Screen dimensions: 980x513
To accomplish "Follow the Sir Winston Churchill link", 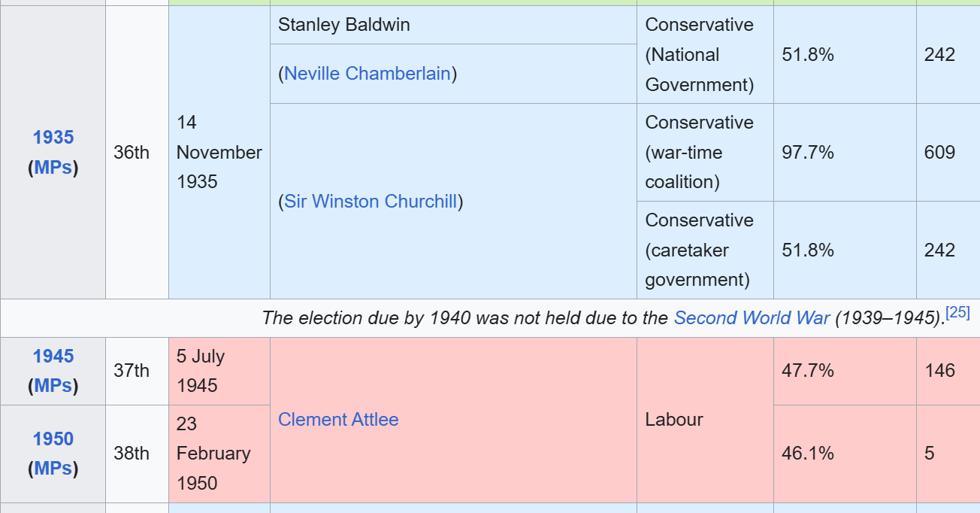I will click(371, 202).
